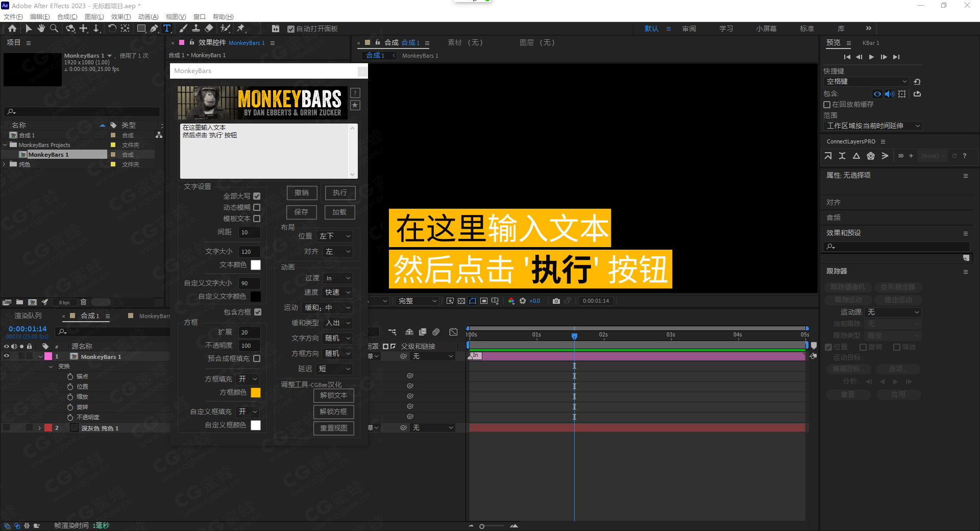The image size is (980, 531).
Task: Select the Type text tool
Action: point(167,29)
